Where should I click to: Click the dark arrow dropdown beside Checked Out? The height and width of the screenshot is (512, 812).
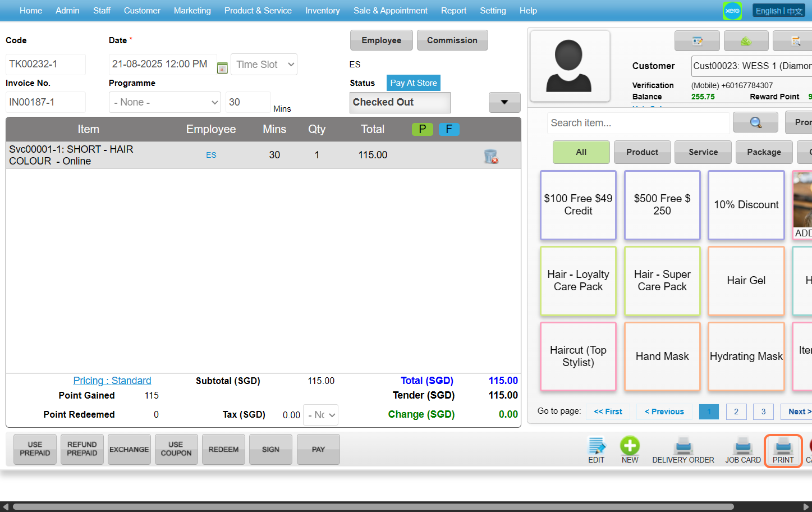pyautogui.click(x=504, y=102)
